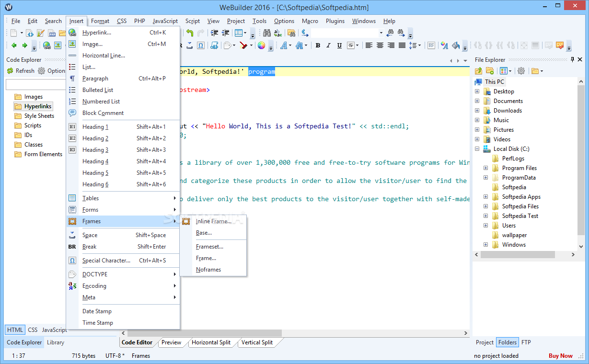Align text center
Viewport: 589px width, 364px height.
point(380,45)
